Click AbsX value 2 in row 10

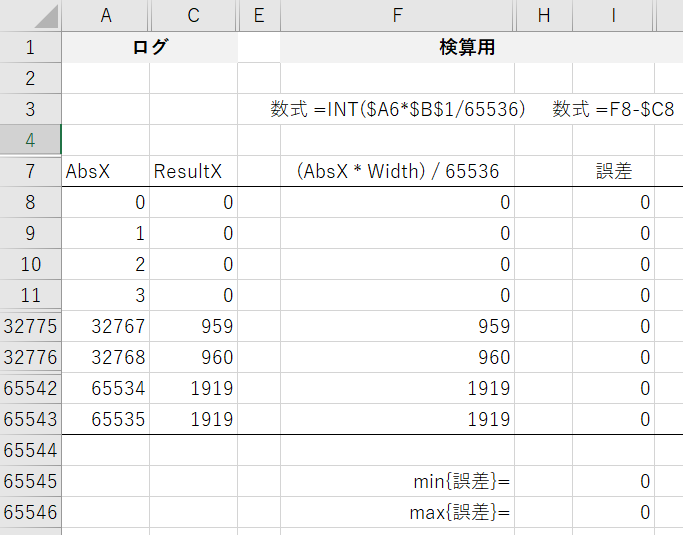(x=106, y=264)
